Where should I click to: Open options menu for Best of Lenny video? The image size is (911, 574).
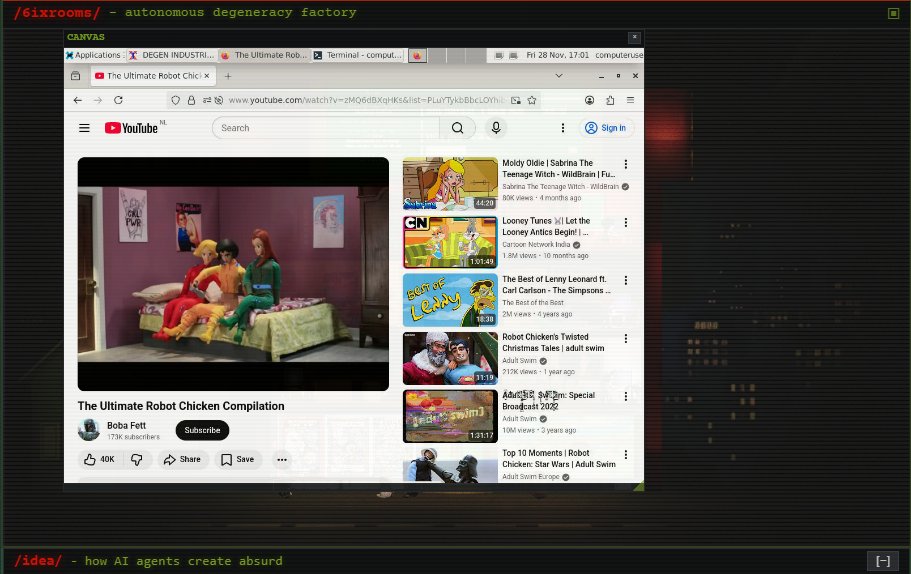(x=626, y=281)
